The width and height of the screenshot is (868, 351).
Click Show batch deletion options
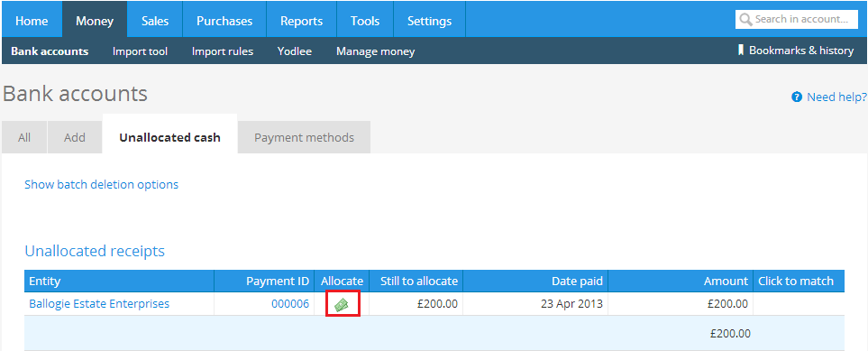(101, 184)
